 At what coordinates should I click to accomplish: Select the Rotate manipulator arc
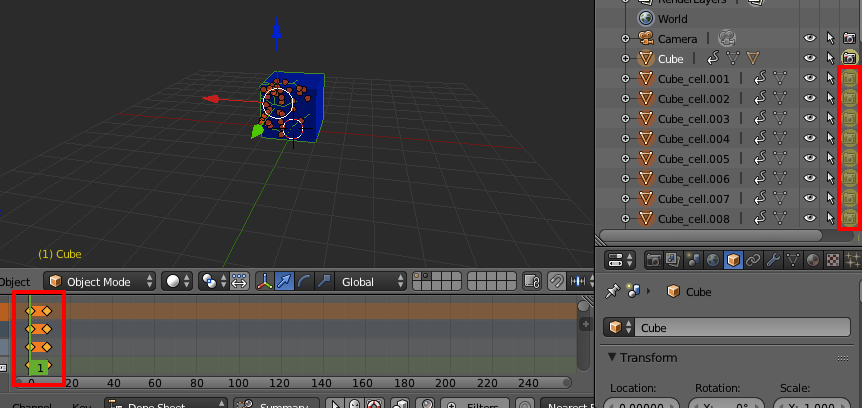[305, 282]
